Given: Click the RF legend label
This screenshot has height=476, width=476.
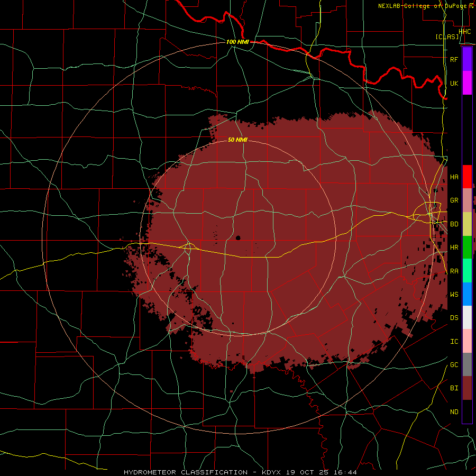Looking at the screenshot, I should point(454,59).
